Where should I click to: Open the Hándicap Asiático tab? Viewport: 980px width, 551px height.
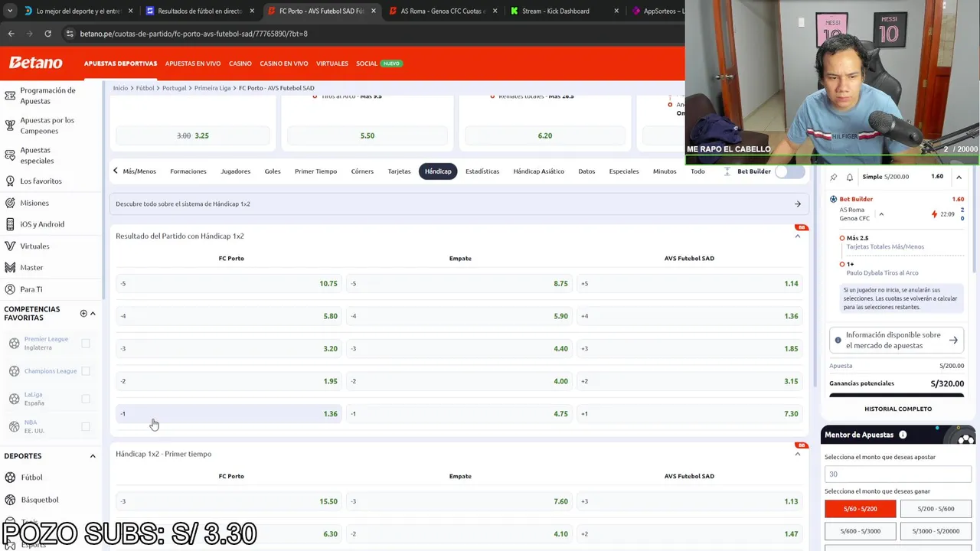click(538, 171)
